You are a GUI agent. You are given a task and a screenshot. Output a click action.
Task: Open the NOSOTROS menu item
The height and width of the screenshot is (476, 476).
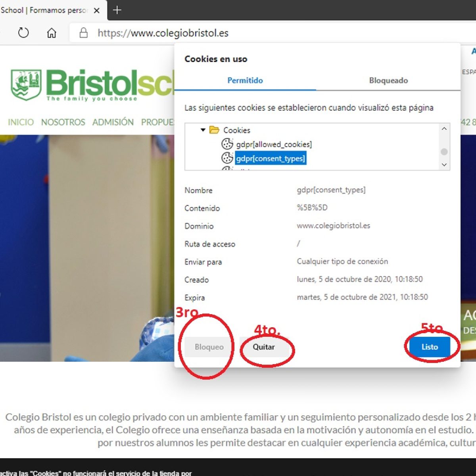click(x=63, y=122)
